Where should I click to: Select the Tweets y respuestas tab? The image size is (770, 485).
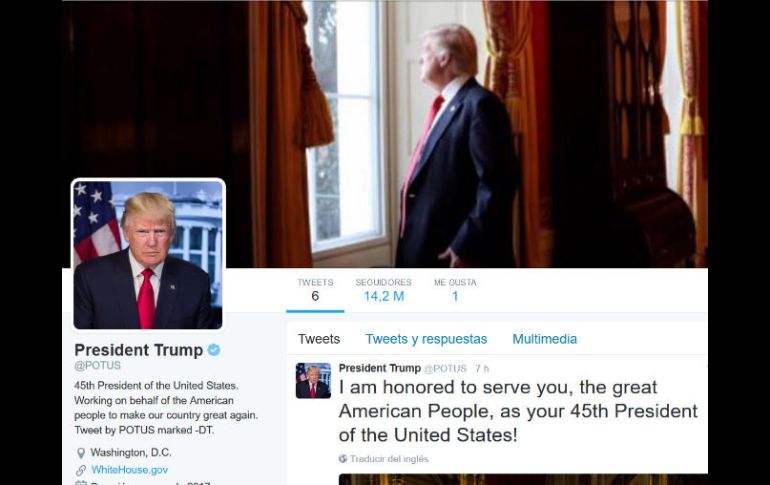pyautogui.click(x=426, y=339)
